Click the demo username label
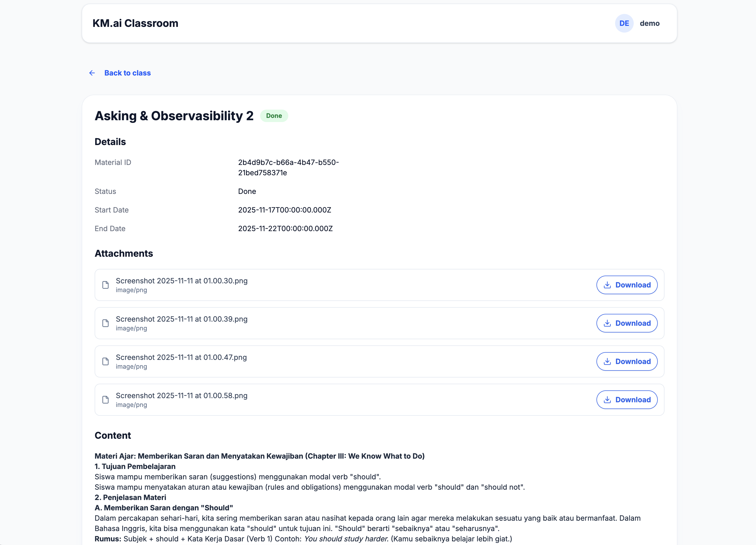This screenshot has height=545, width=756. click(649, 23)
